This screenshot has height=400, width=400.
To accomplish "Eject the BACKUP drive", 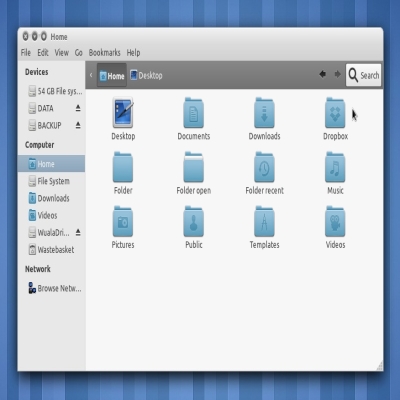I will [x=78, y=125].
